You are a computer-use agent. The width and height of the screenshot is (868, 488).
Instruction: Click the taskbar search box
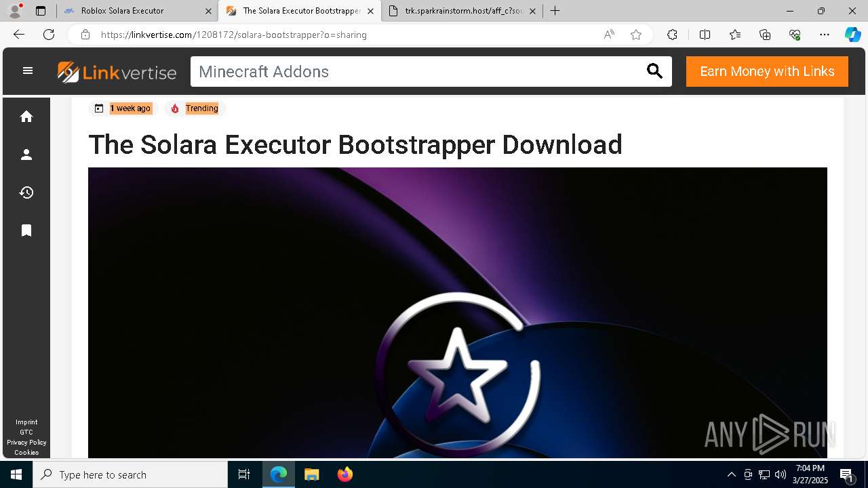click(x=130, y=474)
